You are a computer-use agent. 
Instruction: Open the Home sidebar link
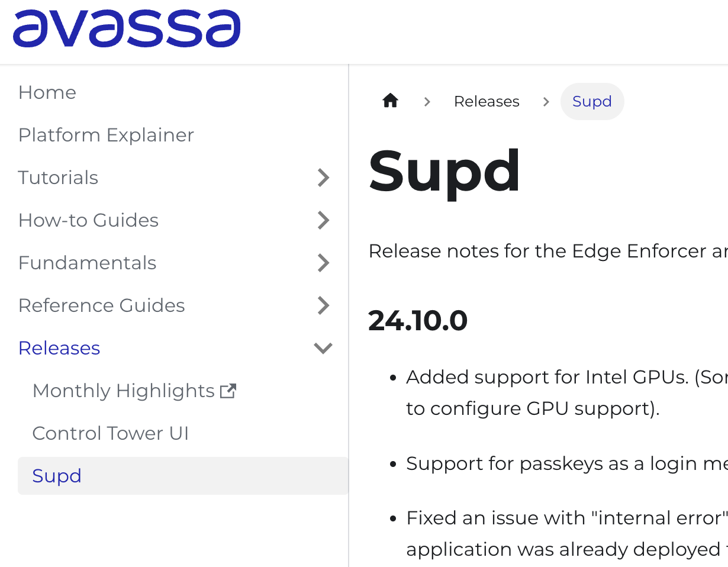tap(47, 92)
